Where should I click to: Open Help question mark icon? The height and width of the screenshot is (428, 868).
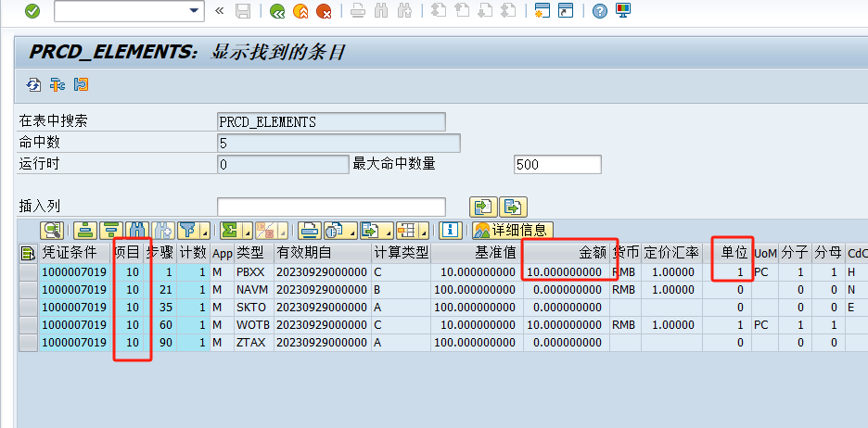click(x=599, y=11)
